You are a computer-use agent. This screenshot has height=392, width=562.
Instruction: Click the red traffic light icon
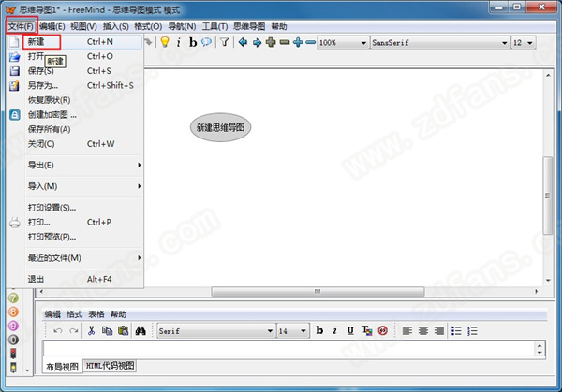13,354
